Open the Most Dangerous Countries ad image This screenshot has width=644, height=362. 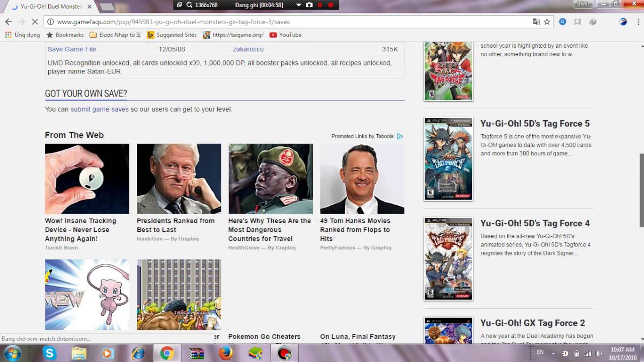271,179
